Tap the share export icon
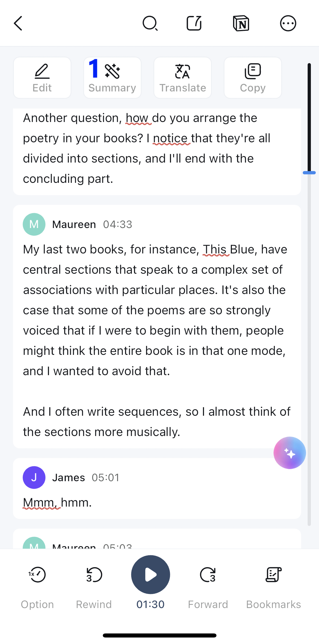This screenshot has height=644, width=319. pos(194,23)
